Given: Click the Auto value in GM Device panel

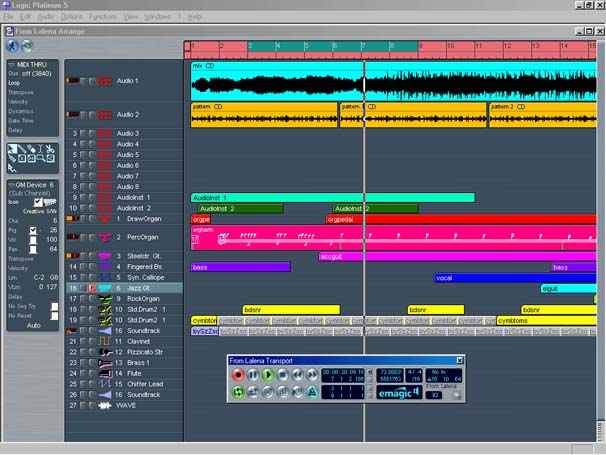Looking at the screenshot, I should (33, 325).
